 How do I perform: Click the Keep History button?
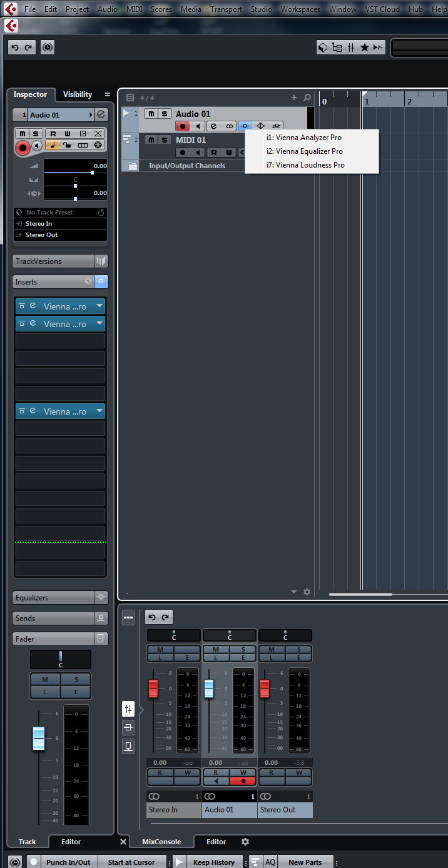coord(214,862)
